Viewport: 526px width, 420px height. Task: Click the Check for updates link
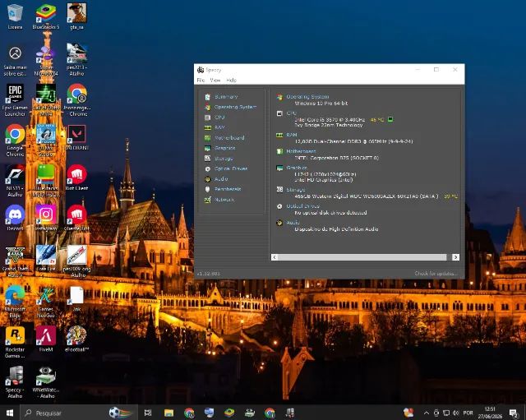[436, 274]
